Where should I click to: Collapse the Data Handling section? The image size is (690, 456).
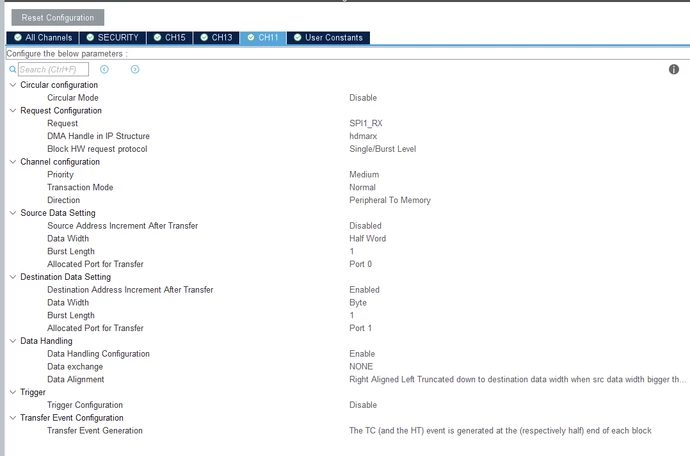coord(13,341)
